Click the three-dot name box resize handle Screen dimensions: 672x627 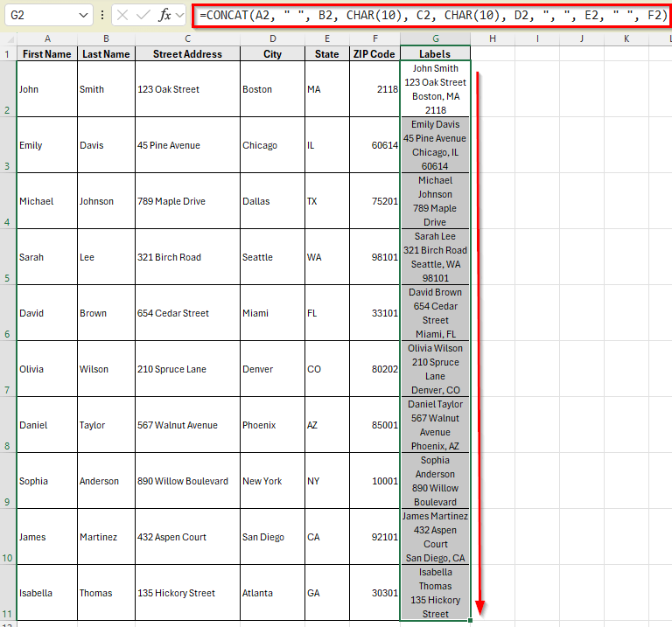[102, 15]
